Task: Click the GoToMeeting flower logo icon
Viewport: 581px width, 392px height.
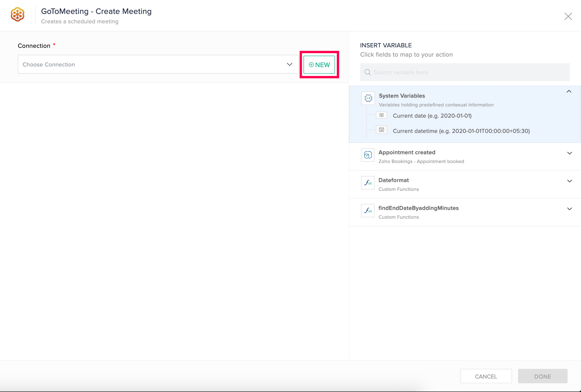Action: [18, 15]
